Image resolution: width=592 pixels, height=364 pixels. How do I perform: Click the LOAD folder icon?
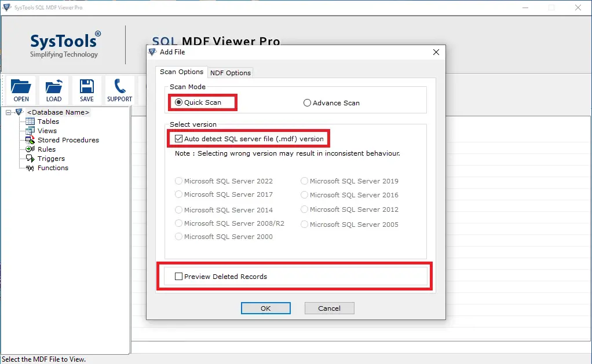(54, 86)
